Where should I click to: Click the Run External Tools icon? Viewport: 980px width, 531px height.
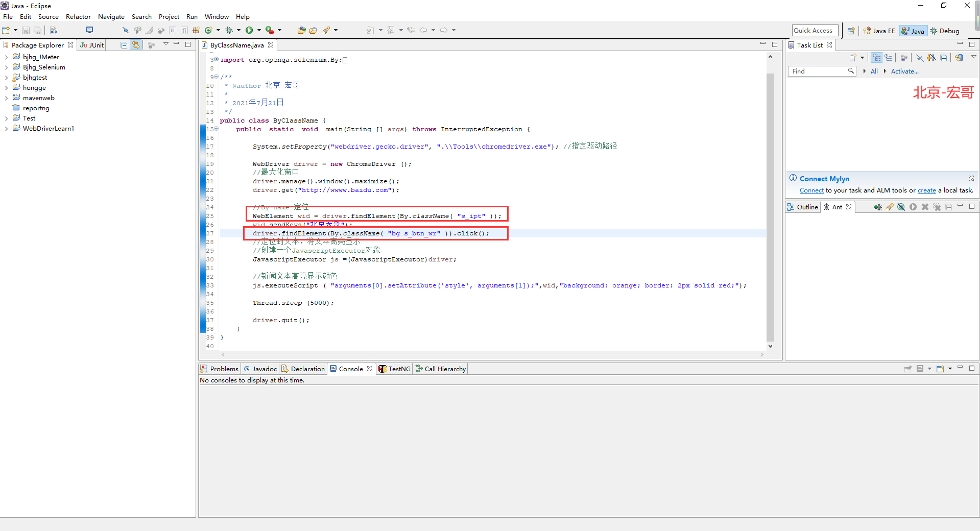pos(270,30)
